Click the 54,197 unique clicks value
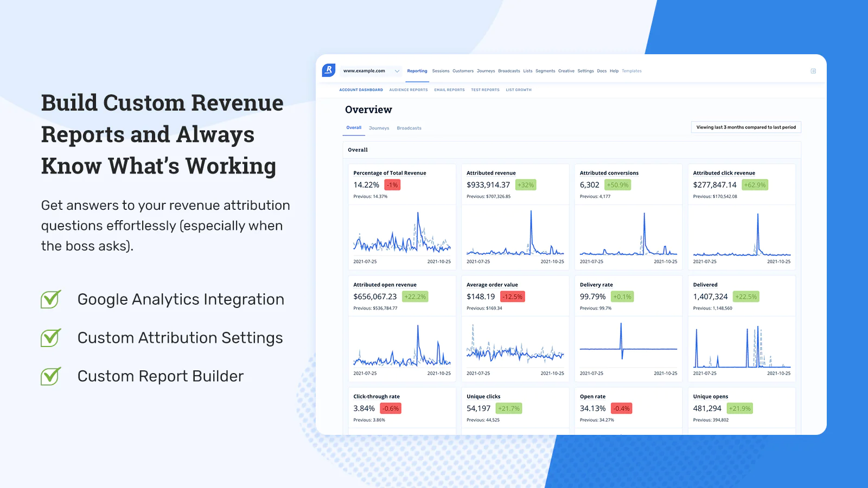The image size is (868, 488). (x=478, y=408)
